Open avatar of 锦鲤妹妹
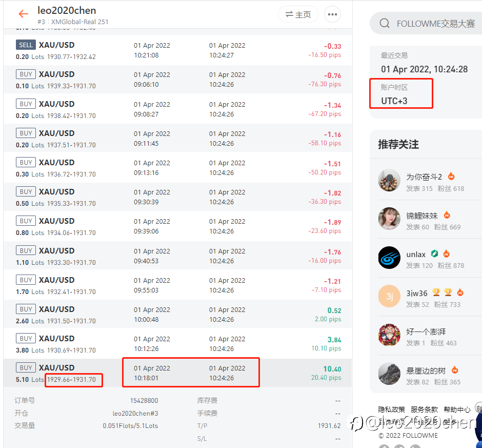 [389, 219]
